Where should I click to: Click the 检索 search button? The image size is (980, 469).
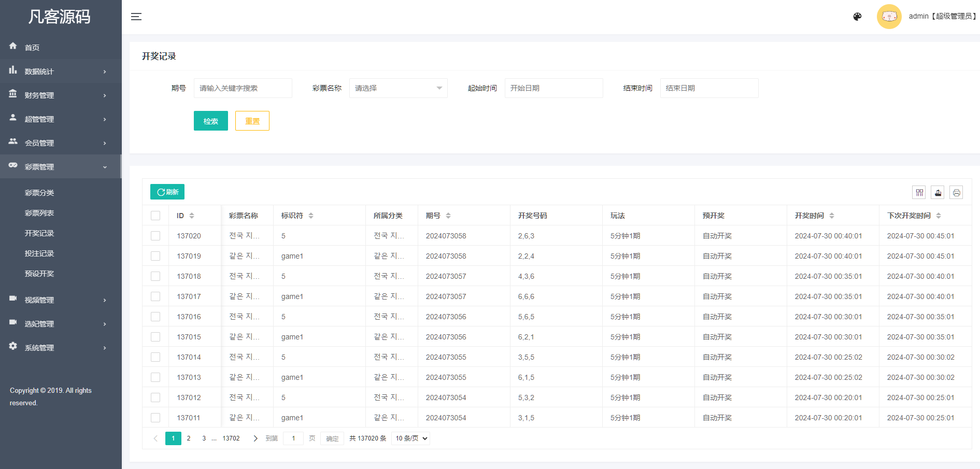pos(210,121)
